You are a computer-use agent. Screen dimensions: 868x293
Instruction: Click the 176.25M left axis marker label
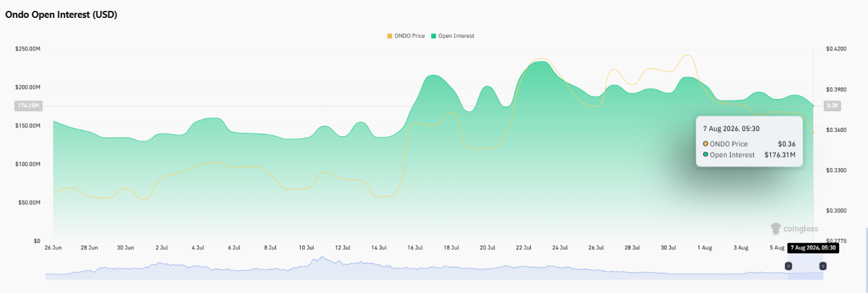pos(28,106)
